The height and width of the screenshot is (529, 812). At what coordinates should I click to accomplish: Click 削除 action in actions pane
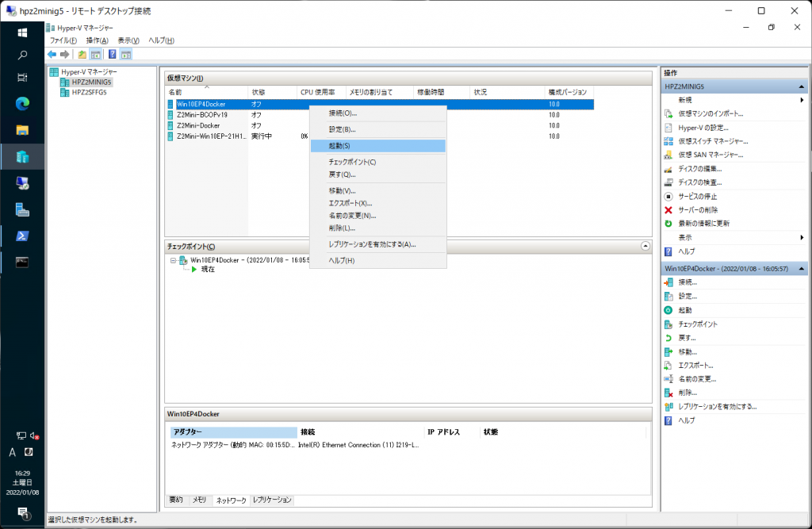point(688,393)
